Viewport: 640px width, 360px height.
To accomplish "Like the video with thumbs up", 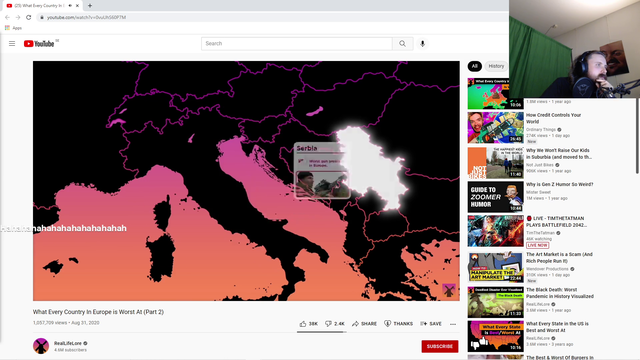I will click(x=303, y=324).
